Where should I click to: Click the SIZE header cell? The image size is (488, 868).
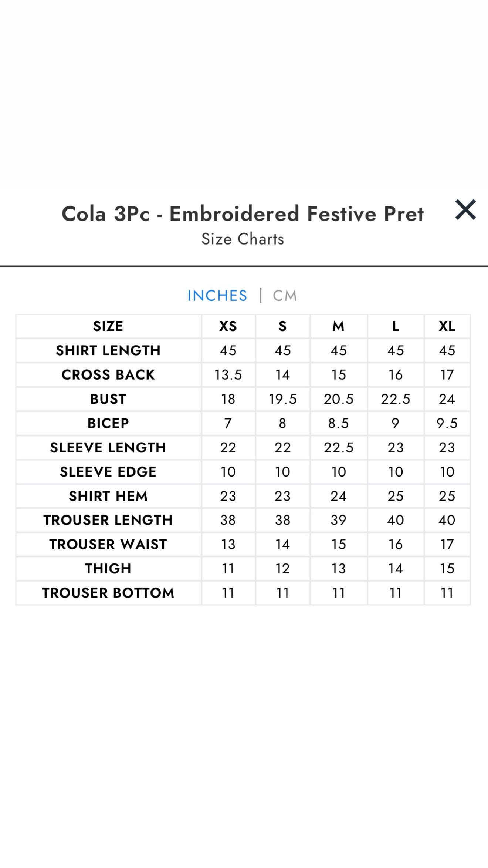pos(108,326)
